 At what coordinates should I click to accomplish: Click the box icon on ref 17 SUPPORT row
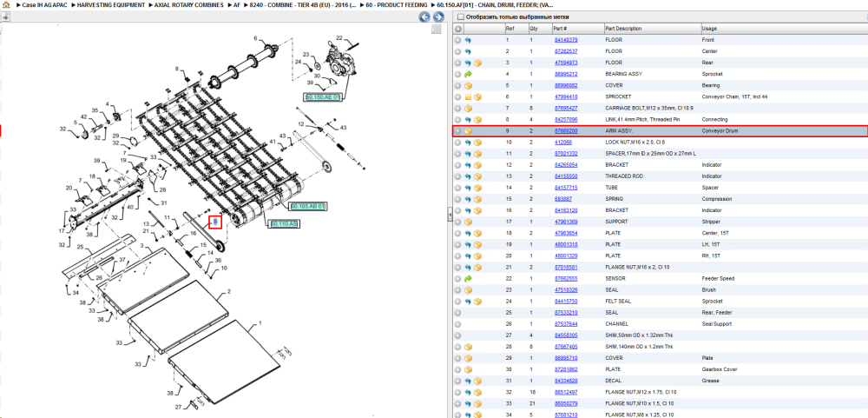point(468,222)
